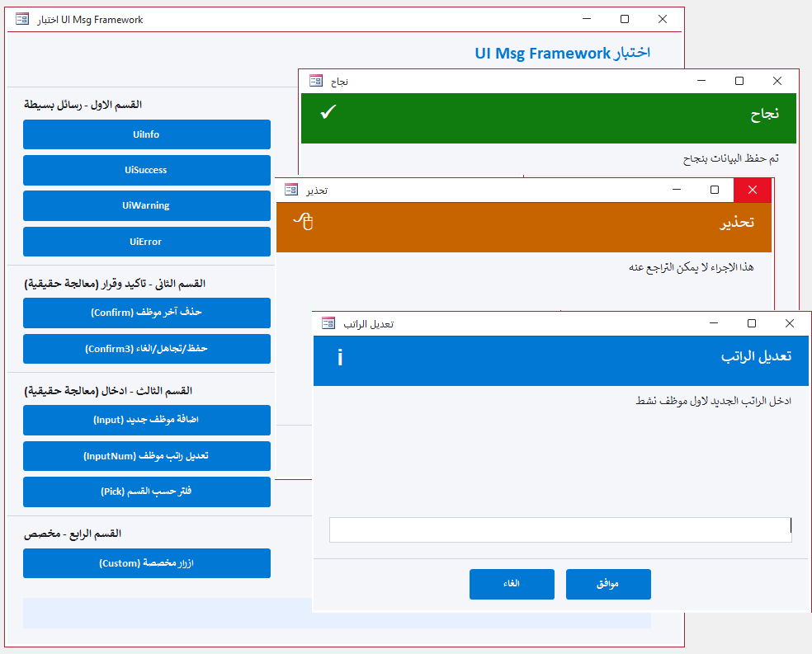Click the فلتر حسب القسم (Pick) button
Image resolution: width=812 pixels, height=654 pixels.
pos(146,492)
